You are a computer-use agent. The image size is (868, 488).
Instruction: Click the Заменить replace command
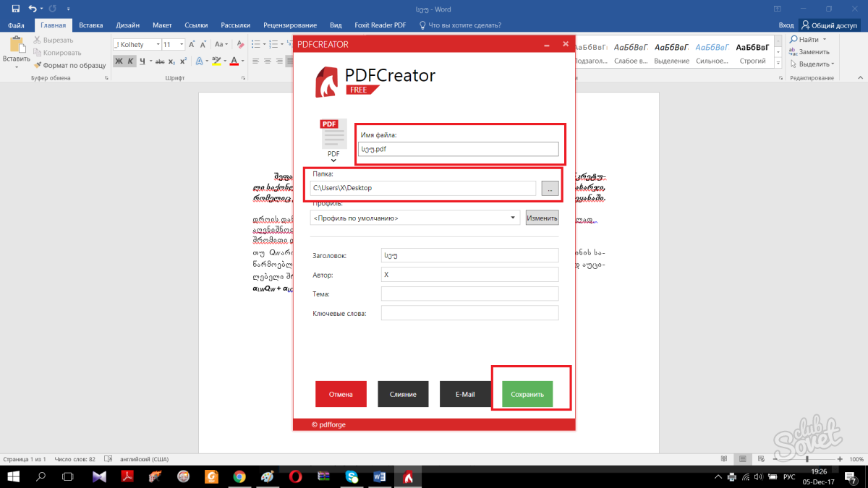coord(809,52)
